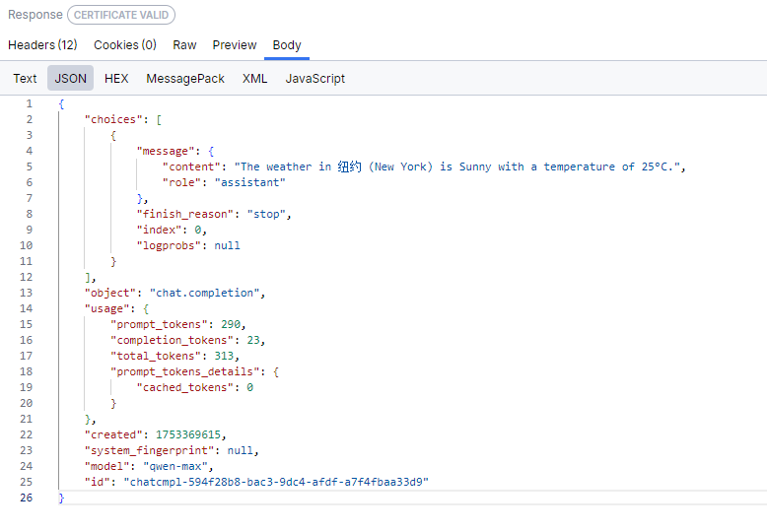Click the timestamp 1753369615
Image resolution: width=767 pixels, height=532 pixels.
click(x=188, y=434)
